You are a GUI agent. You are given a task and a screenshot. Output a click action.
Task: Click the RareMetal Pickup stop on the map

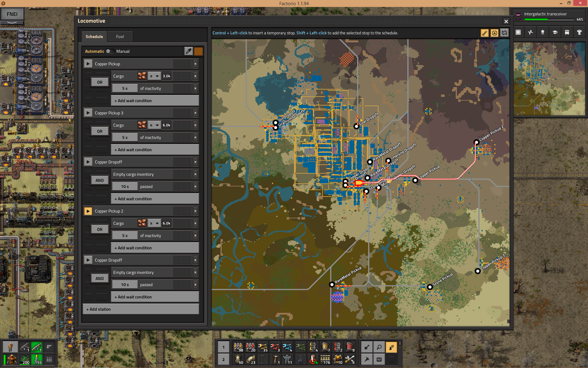click(332, 285)
